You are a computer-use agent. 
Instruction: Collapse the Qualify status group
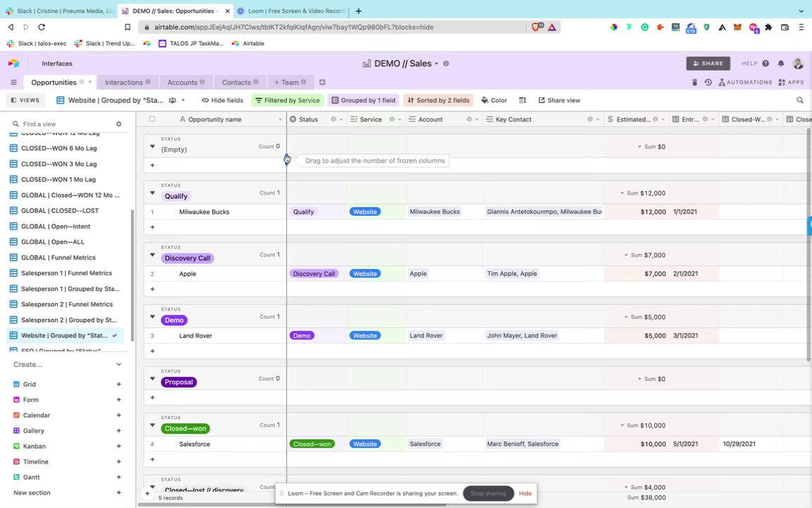coord(152,193)
